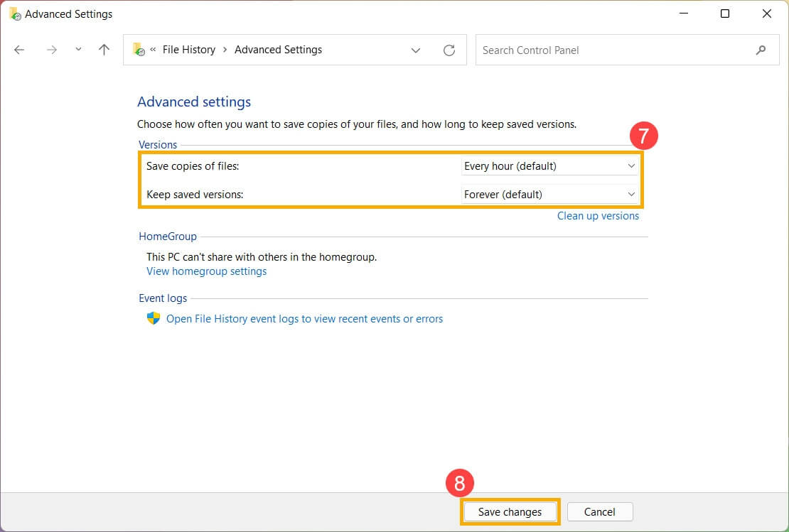Go up one level with Up arrow

pyautogui.click(x=104, y=50)
